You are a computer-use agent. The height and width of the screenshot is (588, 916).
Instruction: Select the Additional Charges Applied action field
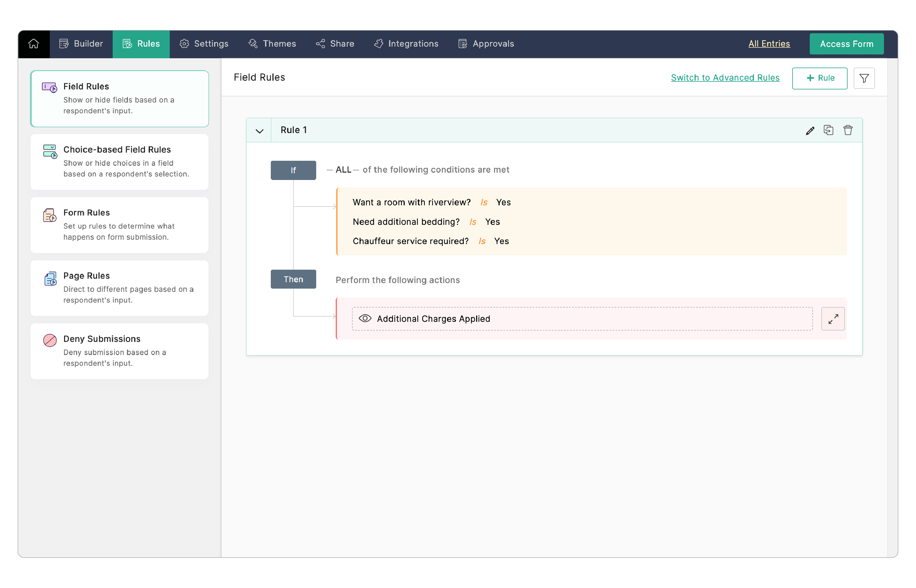point(582,319)
